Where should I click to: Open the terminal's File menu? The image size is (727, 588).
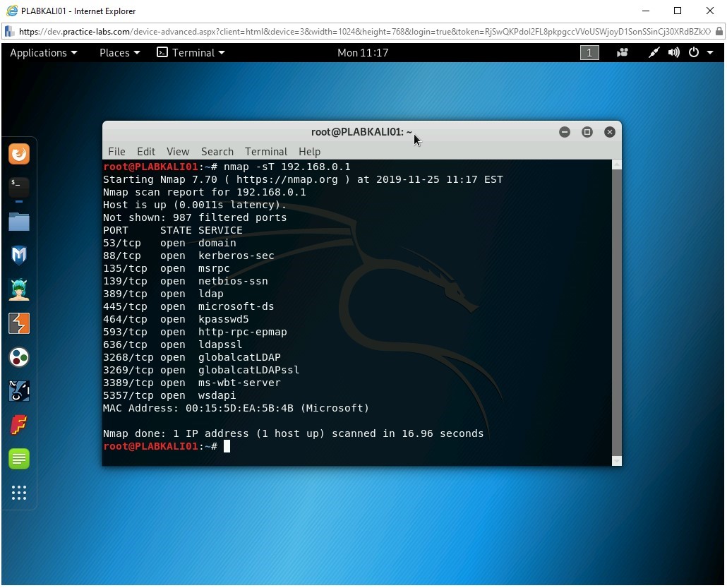(116, 151)
